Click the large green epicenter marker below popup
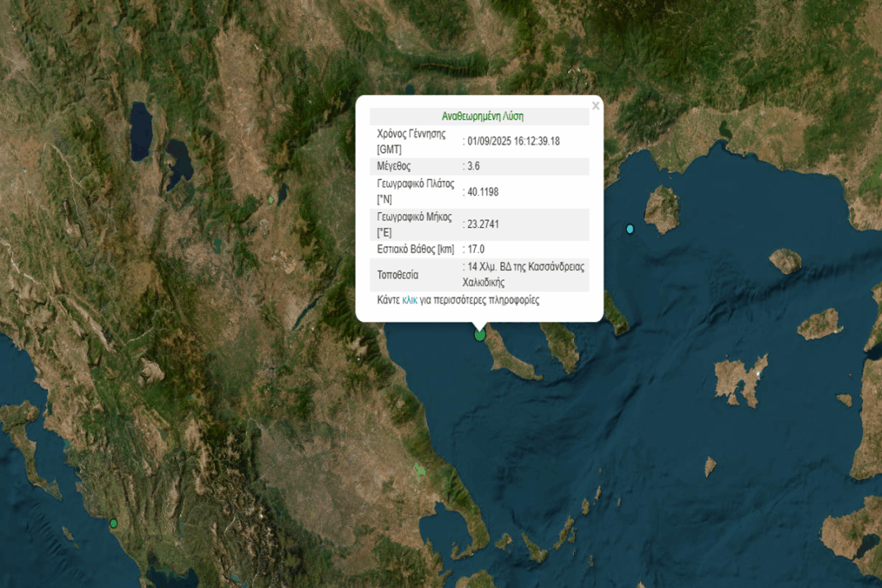Image resolution: width=882 pixels, height=588 pixels. 480,334
